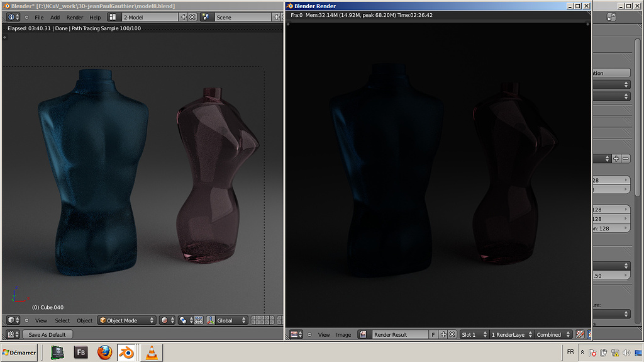
Task: Launch the FB taskbar application
Action: (x=81, y=353)
